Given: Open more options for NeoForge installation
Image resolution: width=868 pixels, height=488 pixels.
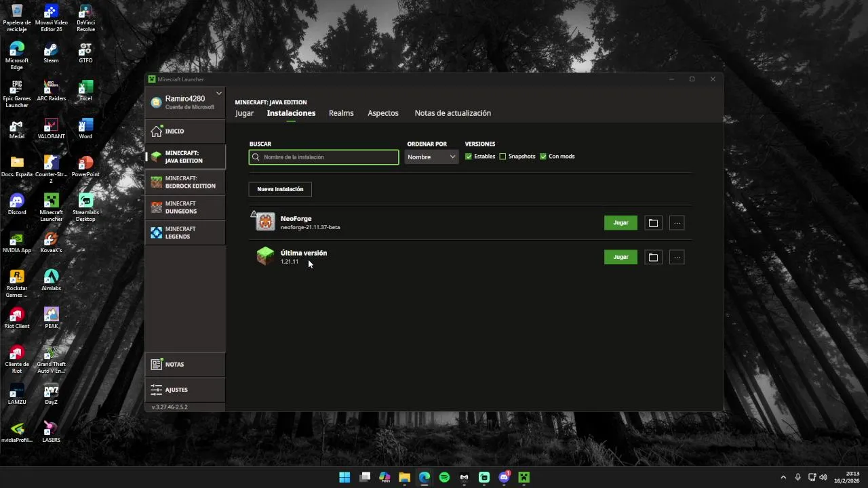Looking at the screenshot, I should (677, 223).
